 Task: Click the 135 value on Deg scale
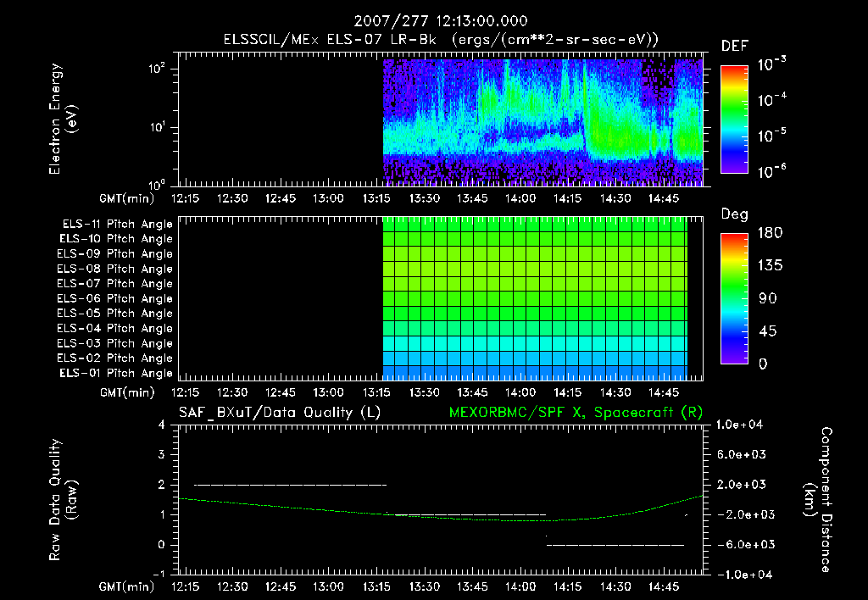[x=770, y=266]
